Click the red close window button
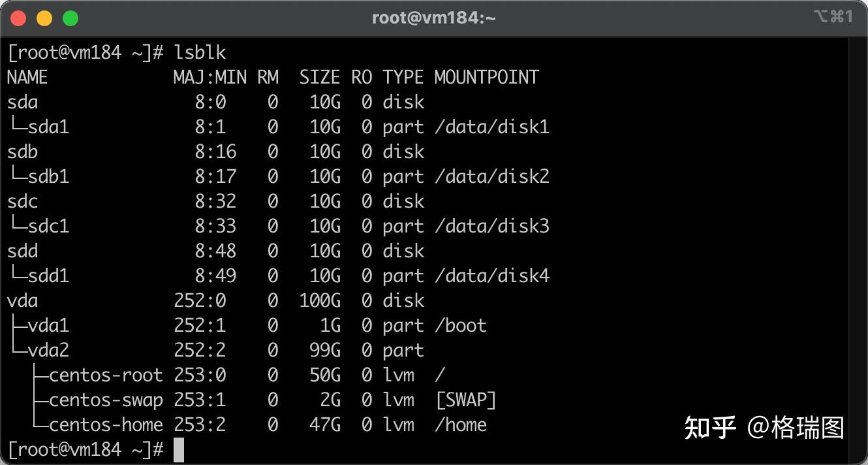This screenshot has width=868, height=465. pos(18,18)
